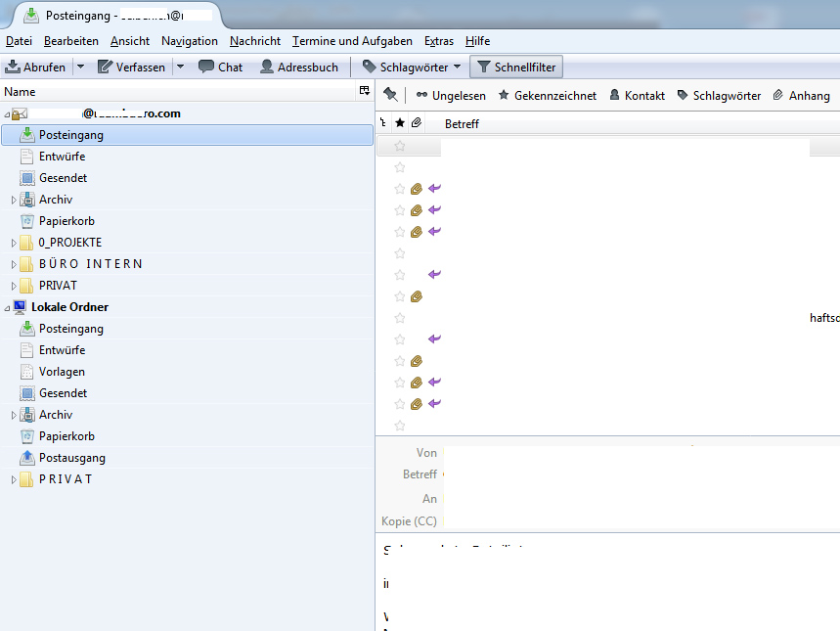Toggle the Gekennzeichnet starred filter

[x=546, y=95]
